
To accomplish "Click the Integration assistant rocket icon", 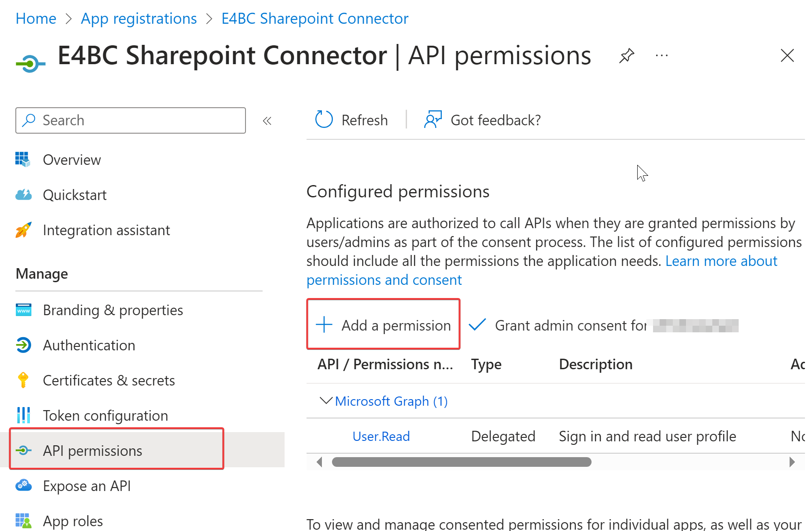I will 23,230.
